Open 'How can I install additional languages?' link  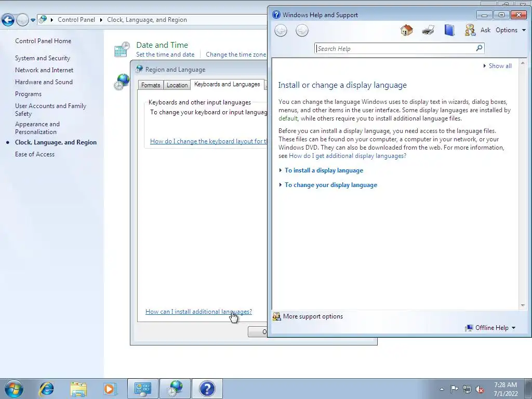point(198,312)
